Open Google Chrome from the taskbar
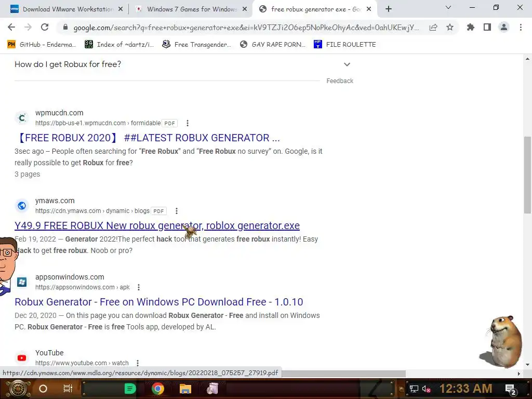532x399 pixels. 158,389
